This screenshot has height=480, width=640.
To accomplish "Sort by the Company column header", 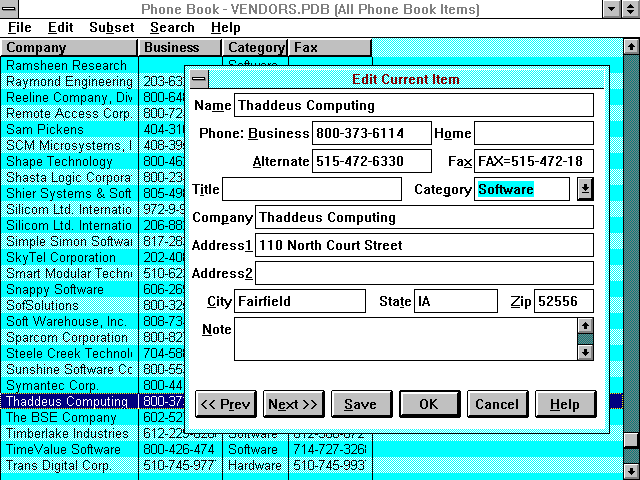I will (70, 48).
